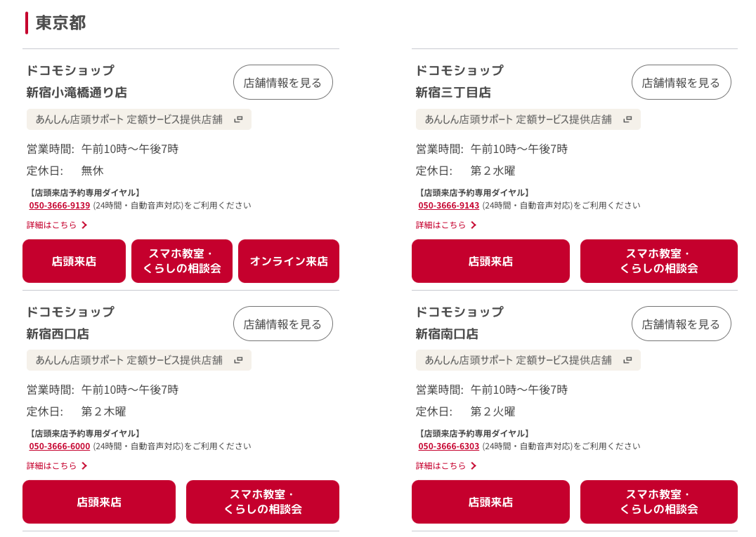
Task: Click the あんしん店頭サポート badge of 新宿小滝橋通り店
Action: (x=133, y=119)
